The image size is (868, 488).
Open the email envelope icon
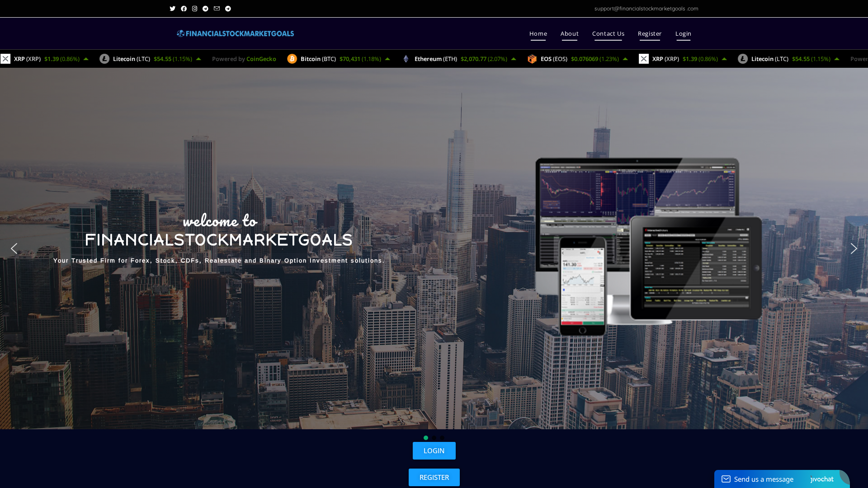[x=217, y=9]
